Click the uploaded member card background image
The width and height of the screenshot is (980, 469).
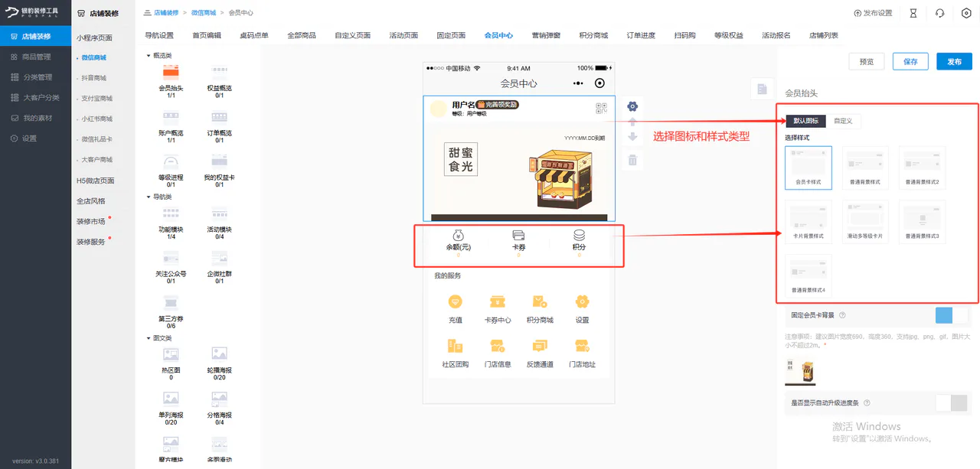[800, 371]
